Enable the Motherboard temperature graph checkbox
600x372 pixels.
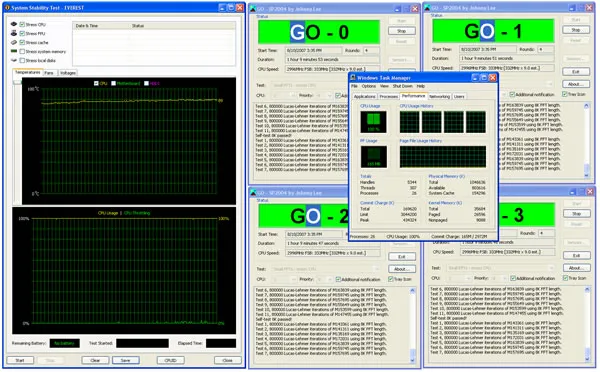(114, 83)
